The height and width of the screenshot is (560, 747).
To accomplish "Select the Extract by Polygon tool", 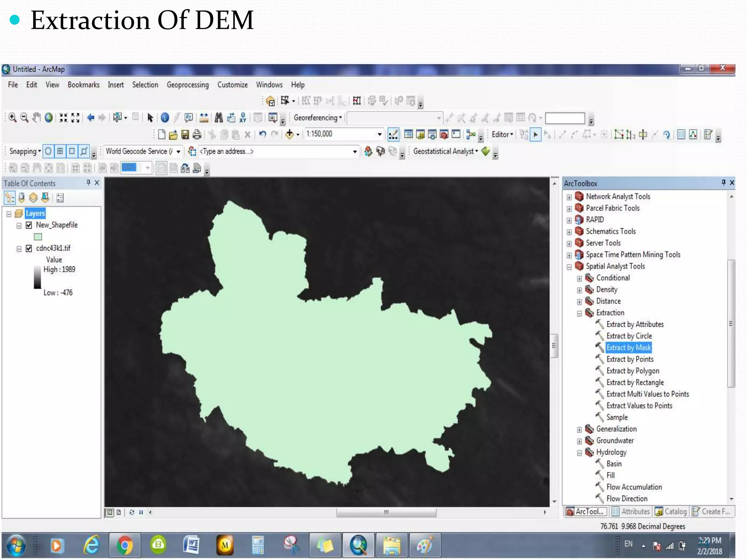I will (633, 371).
